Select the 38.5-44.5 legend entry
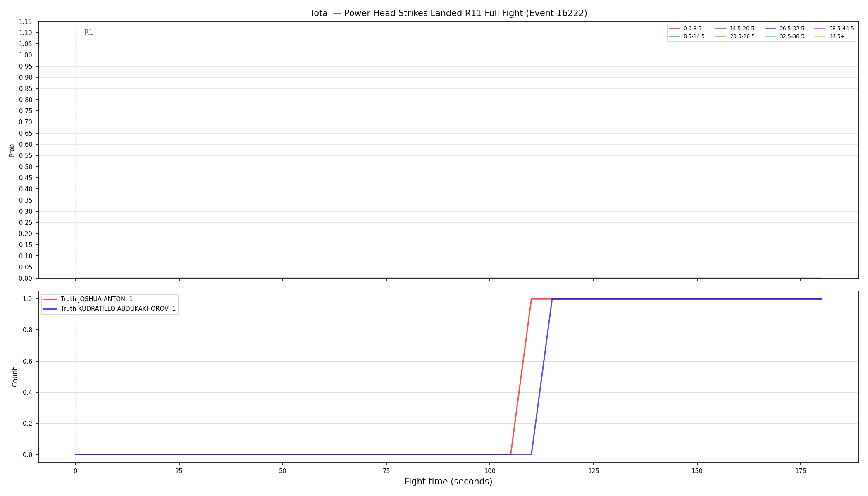Image resolution: width=868 pixels, height=496 pixels. (834, 29)
